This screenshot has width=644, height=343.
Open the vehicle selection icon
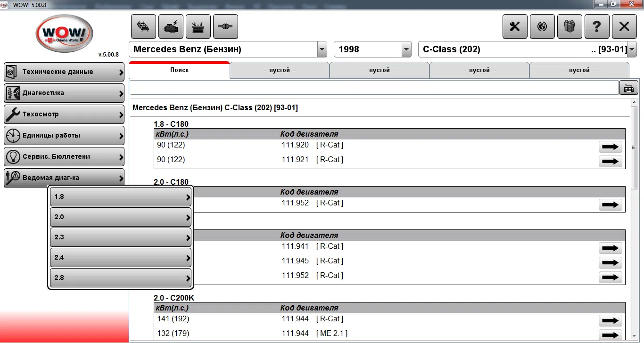tap(143, 26)
